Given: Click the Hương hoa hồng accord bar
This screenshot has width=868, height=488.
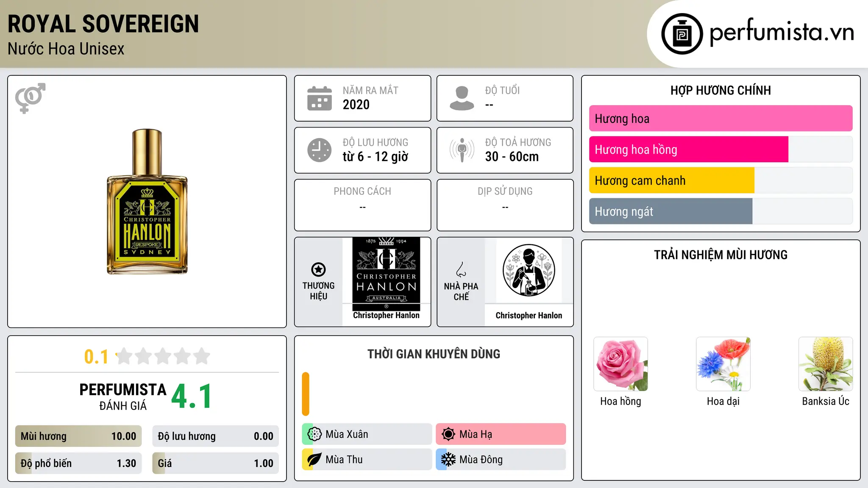Looking at the screenshot, I should pyautogui.click(x=721, y=150).
